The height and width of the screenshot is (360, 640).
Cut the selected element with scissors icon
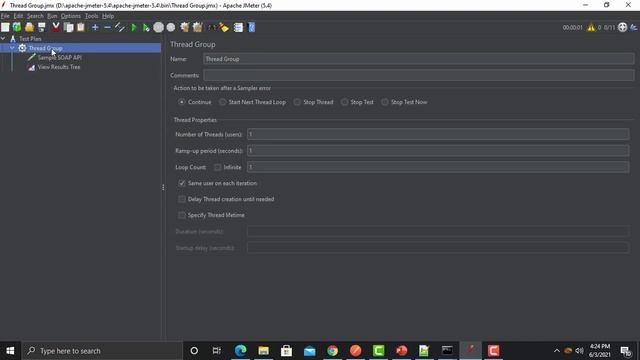[x=56, y=27]
